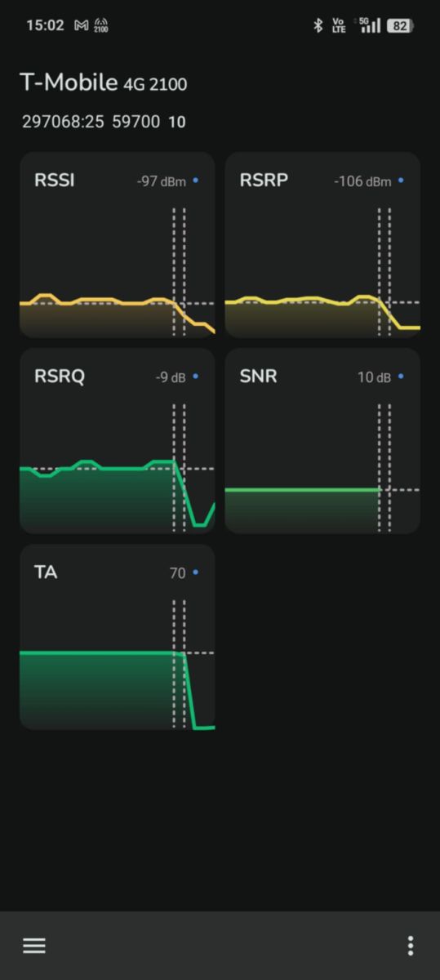Tap the blue dot beside TA value
The height and width of the screenshot is (980, 440).
[196, 572]
